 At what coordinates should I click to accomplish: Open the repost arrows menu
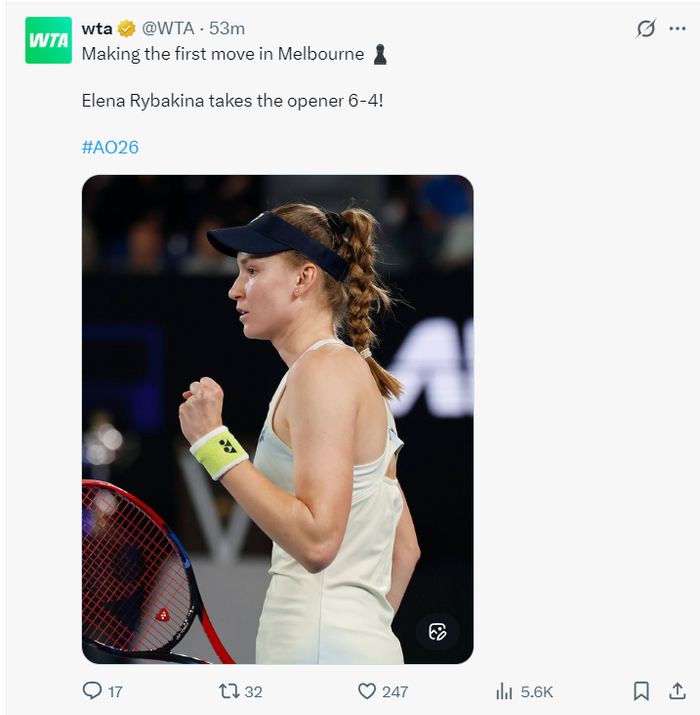[x=229, y=691]
